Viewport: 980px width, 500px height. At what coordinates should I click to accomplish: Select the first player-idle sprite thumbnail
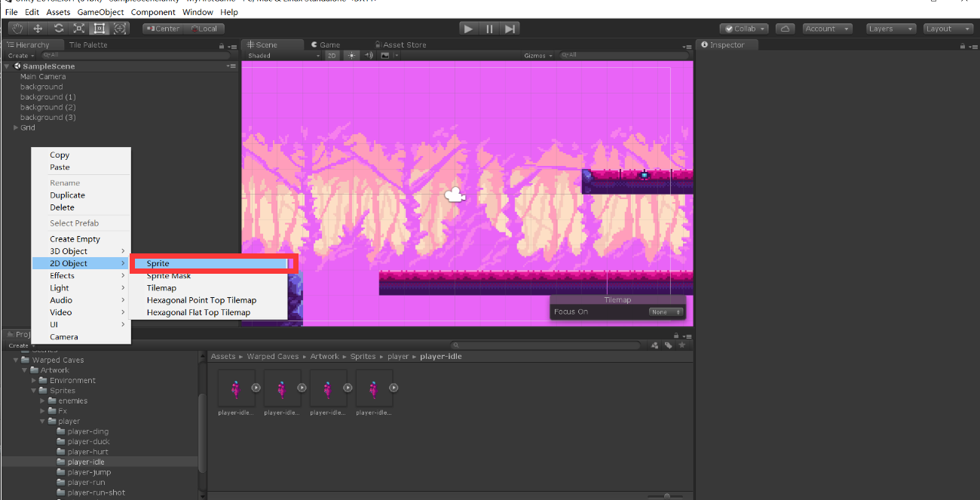pyautogui.click(x=236, y=388)
